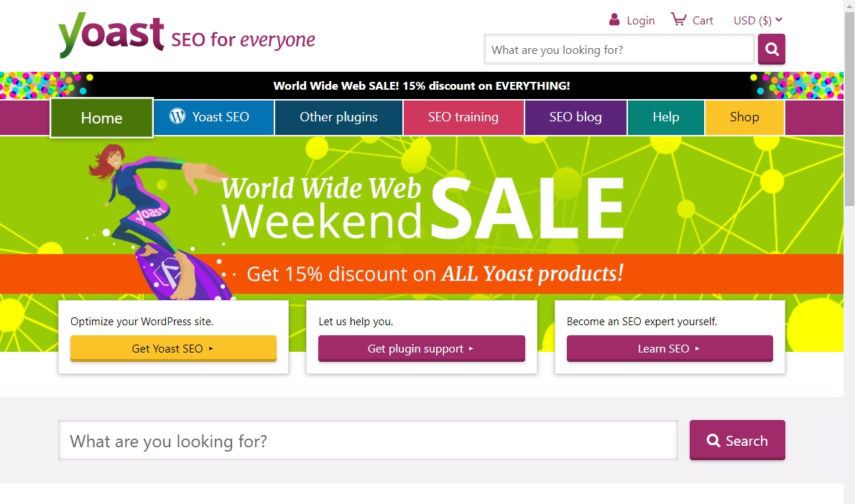Select the Home menu tab
Image resolution: width=855 pixels, height=504 pixels.
101,118
